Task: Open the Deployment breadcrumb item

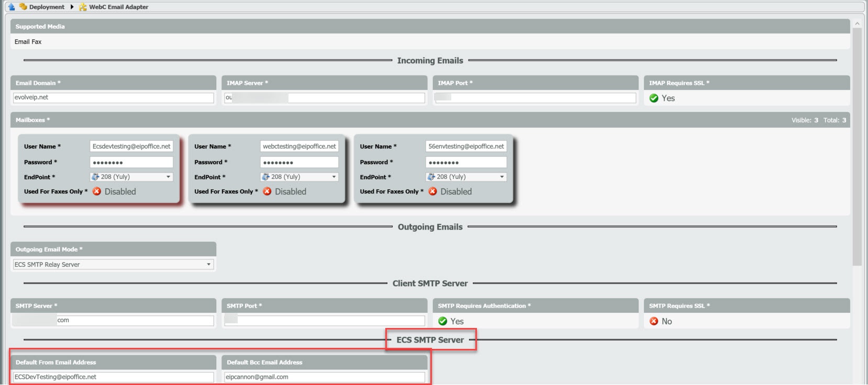Action: 47,7
